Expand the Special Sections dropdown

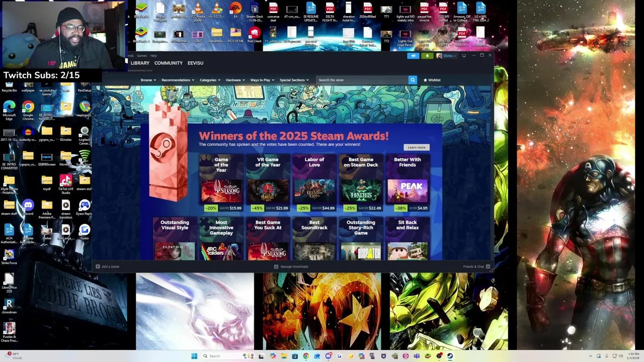point(294,80)
